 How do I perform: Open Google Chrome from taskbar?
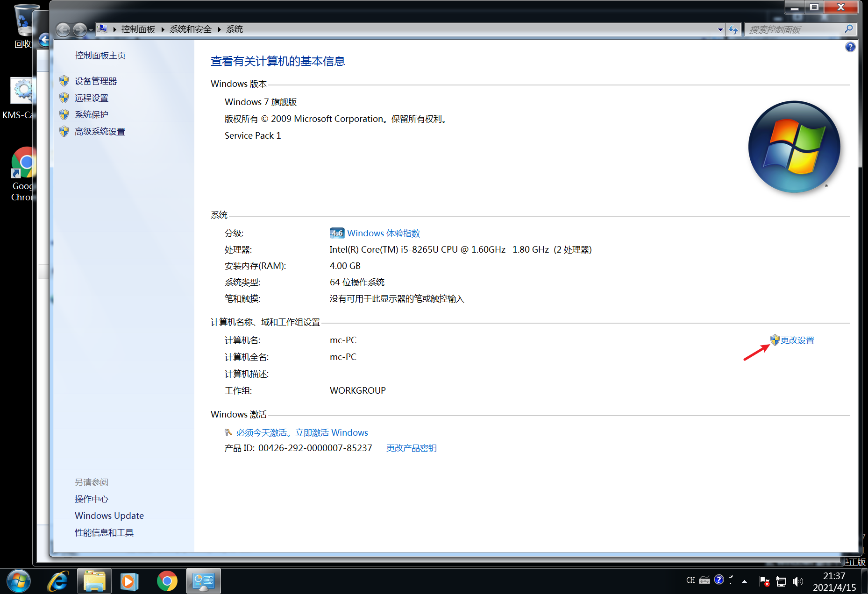click(167, 581)
